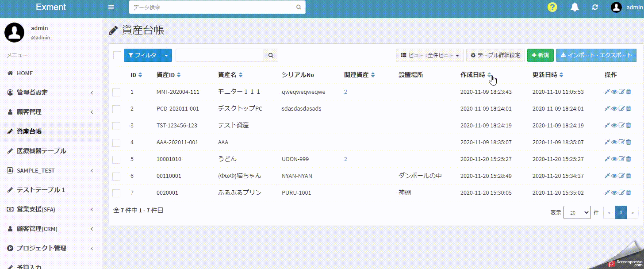This screenshot has width=644, height=269.
Task: Click row 5 related asset number
Action: (x=345, y=159)
